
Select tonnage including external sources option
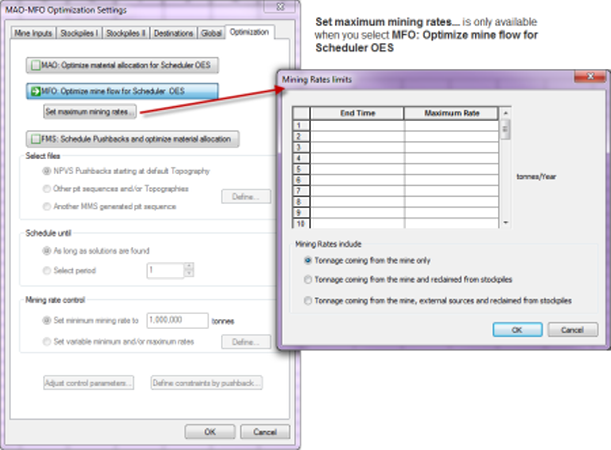pyautogui.click(x=308, y=300)
